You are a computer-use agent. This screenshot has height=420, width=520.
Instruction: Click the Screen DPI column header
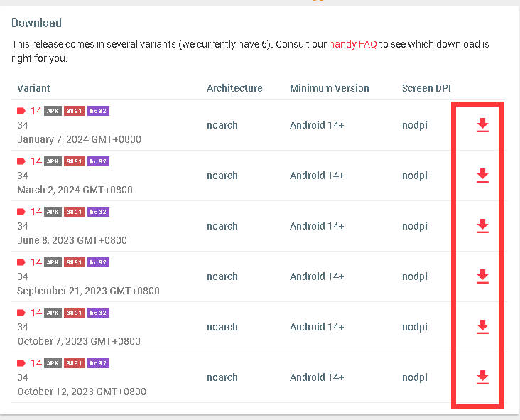click(x=426, y=88)
